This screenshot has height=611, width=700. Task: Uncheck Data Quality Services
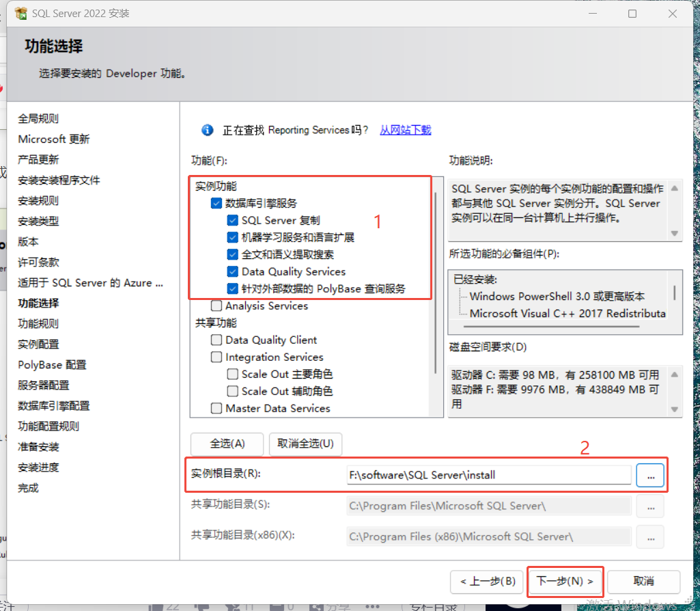point(232,271)
